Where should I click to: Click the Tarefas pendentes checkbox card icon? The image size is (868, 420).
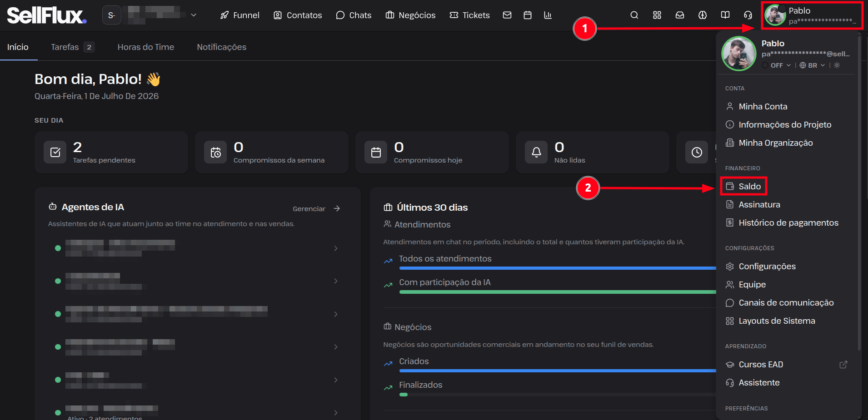point(55,152)
